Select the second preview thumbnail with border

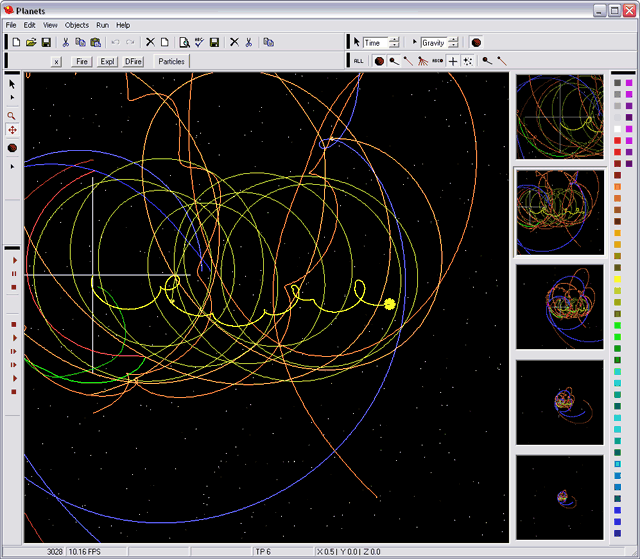click(560, 212)
